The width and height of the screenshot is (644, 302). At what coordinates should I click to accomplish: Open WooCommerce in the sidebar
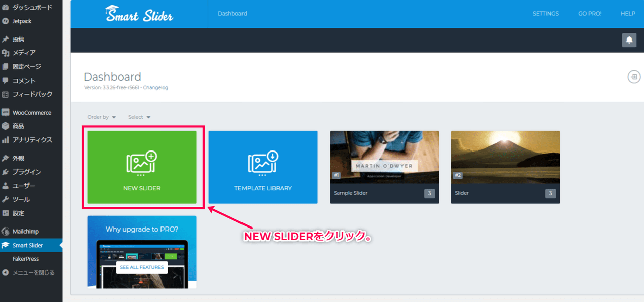point(31,113)
